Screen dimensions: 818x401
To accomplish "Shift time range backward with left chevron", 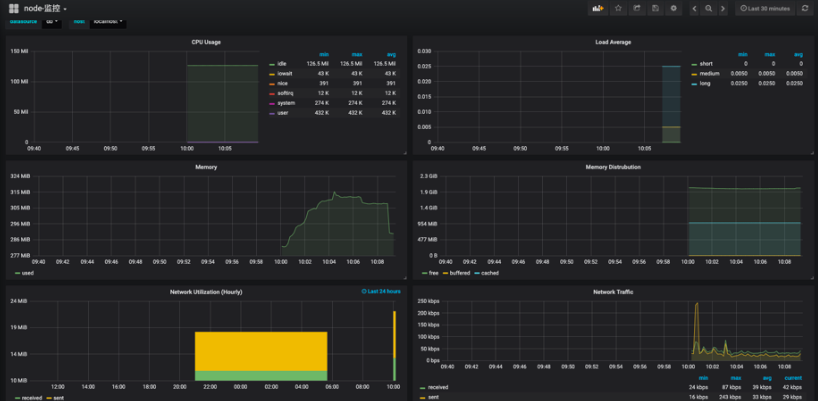I will pyautogui.click(x=694, y=8).
